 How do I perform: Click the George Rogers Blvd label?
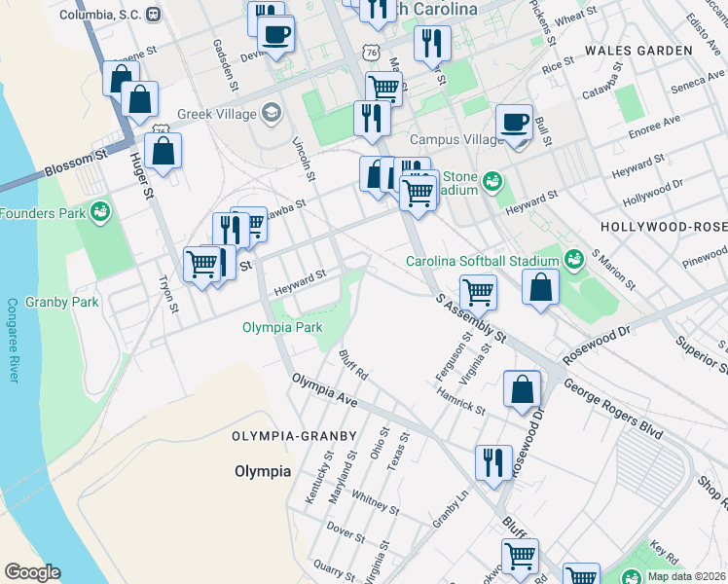point(613,409)
